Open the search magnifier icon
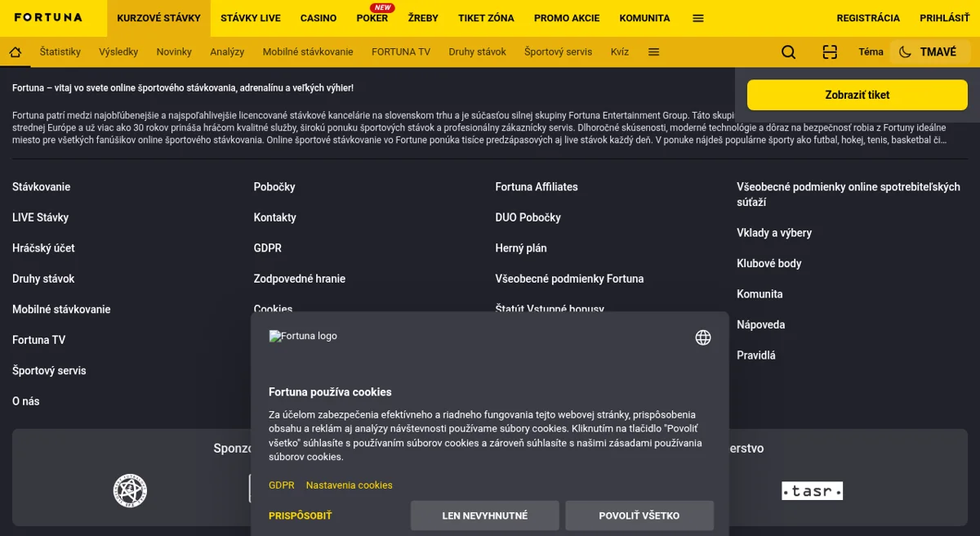This screenshot has width=980, height=536. pos(788,52)
